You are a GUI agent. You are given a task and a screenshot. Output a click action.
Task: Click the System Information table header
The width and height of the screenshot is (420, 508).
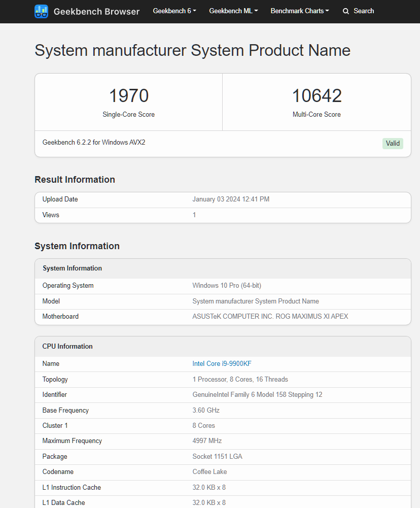(x=72, y=268)
